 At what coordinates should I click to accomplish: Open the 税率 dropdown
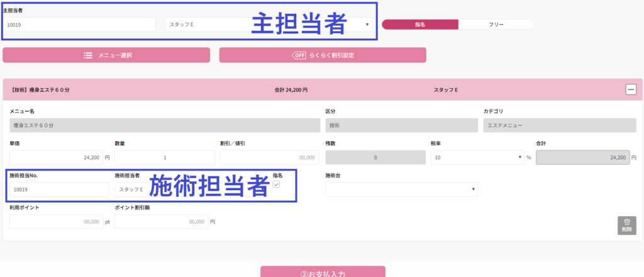click(x=478, y=157)
